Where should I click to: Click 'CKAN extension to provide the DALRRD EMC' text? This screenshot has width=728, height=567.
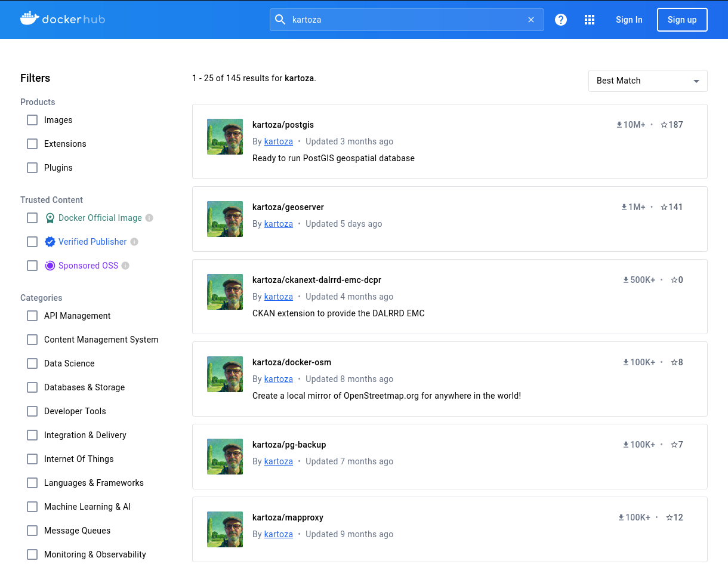[x=338, y=313]
